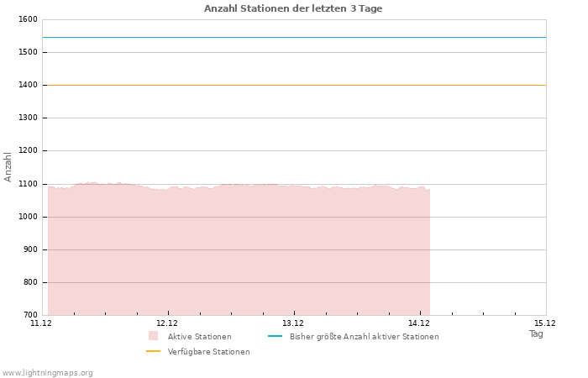
Task: Click the 14.12 date tick label
Action: (x=419, y=323)
